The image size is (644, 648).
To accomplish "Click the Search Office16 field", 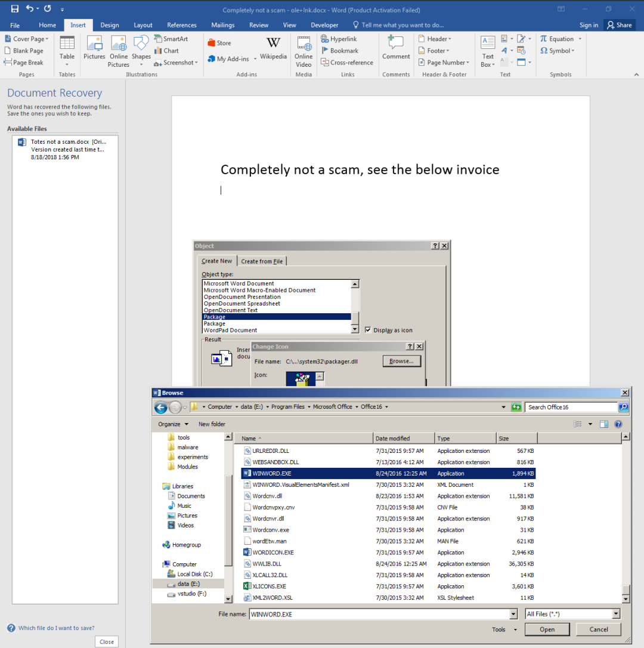I will coord(571,407).
